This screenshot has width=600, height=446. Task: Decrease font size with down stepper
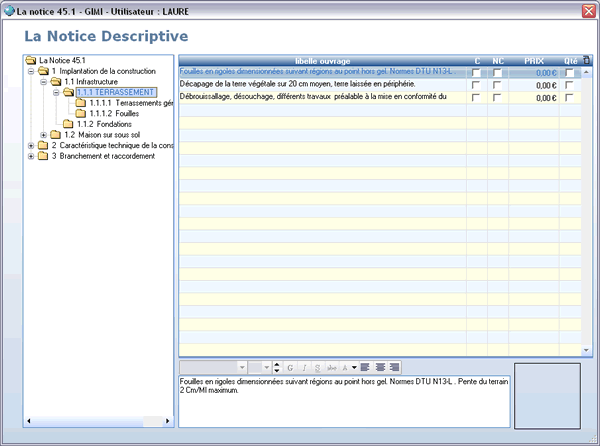(277, 371)
